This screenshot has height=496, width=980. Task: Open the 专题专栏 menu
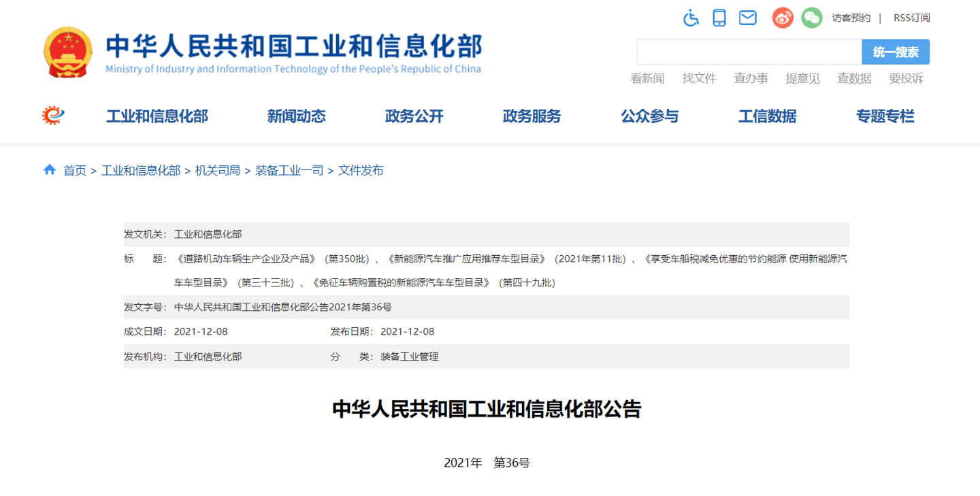pos(885,116)
